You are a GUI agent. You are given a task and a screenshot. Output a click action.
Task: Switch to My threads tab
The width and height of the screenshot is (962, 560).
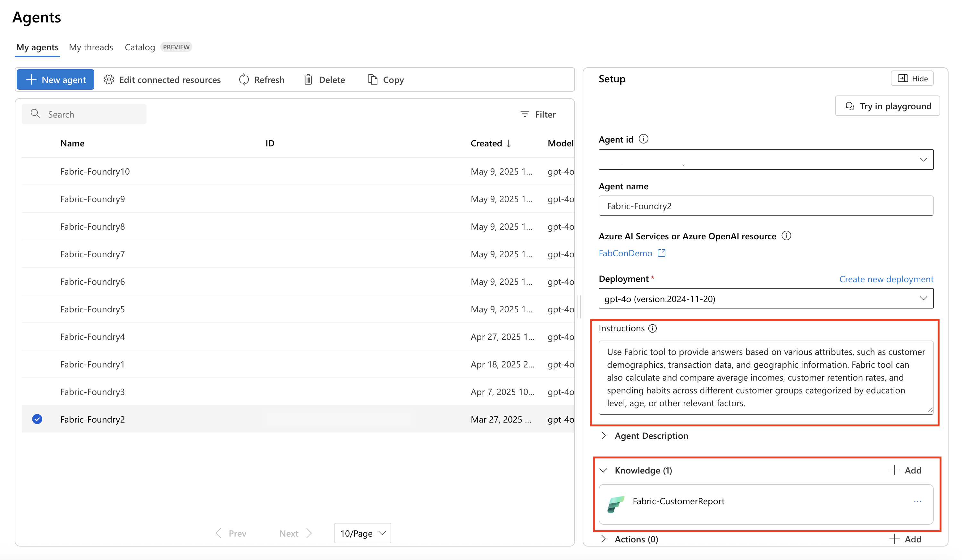pyautogui.click(x=91, y=47)
